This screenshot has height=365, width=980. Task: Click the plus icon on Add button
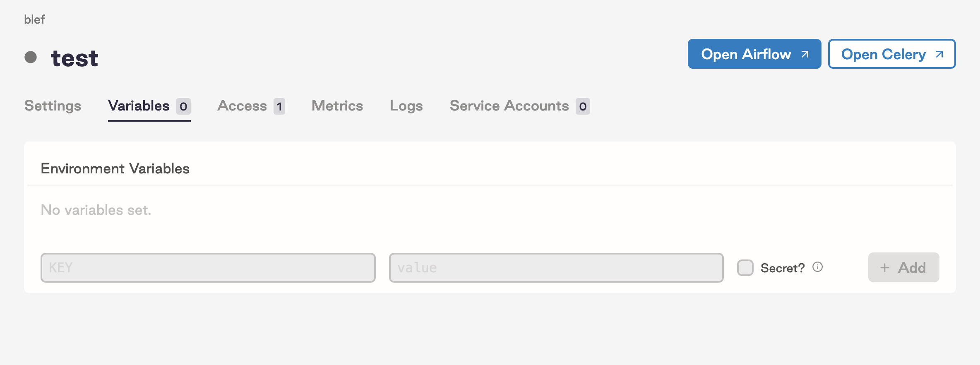click(x=884, y=268)
